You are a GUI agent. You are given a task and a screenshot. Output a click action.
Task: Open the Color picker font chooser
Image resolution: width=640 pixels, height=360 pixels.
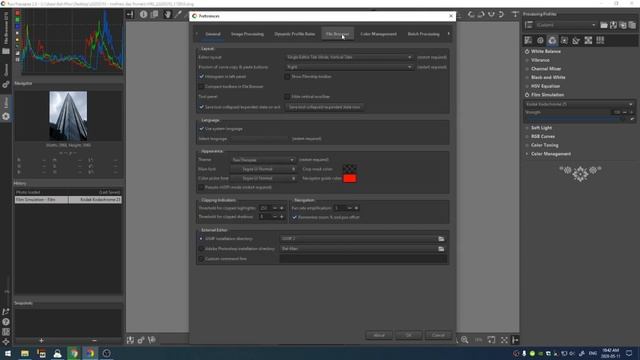263,178
